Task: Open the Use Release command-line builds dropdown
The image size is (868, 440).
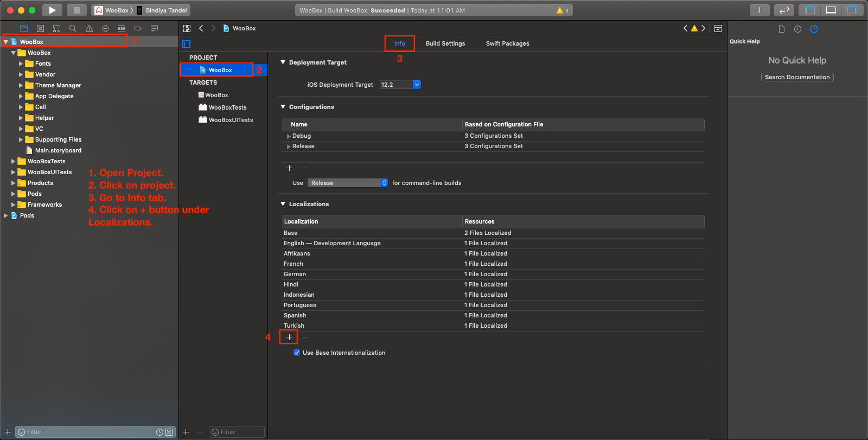Action: click(x=348, y=183)
